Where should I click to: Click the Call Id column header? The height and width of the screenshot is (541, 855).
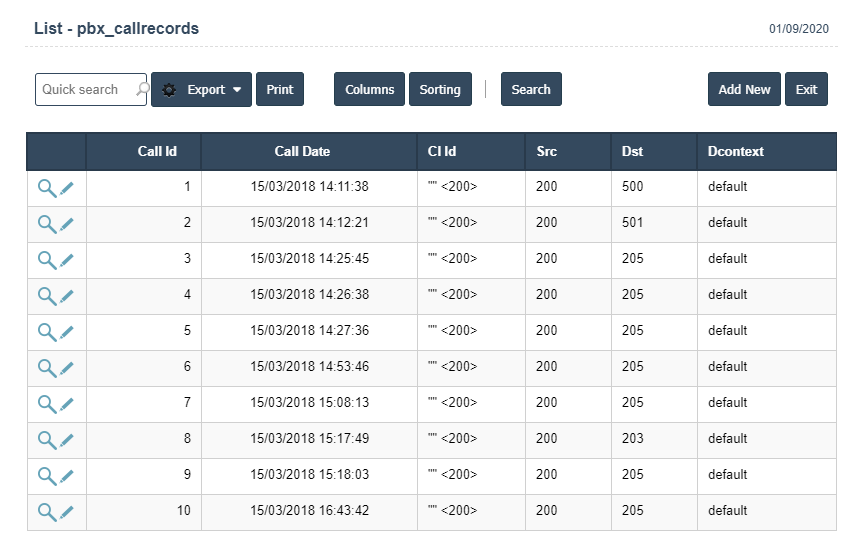(157, 152)
